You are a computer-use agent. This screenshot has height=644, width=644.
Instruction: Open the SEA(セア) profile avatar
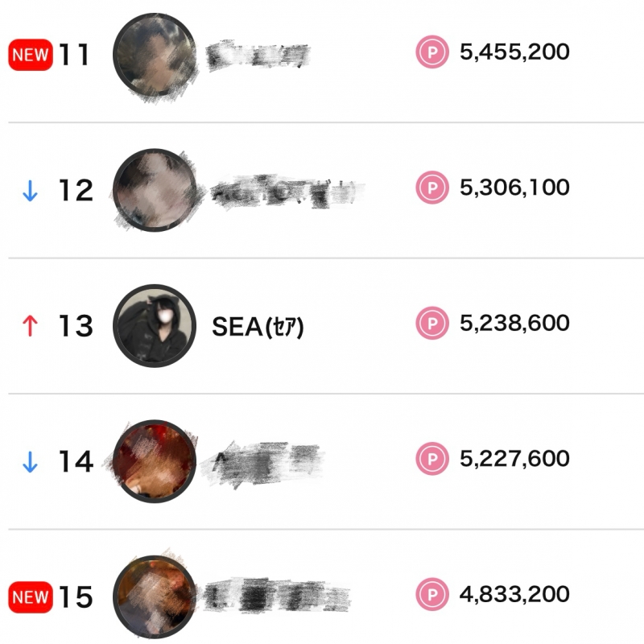tap(155, 325)
